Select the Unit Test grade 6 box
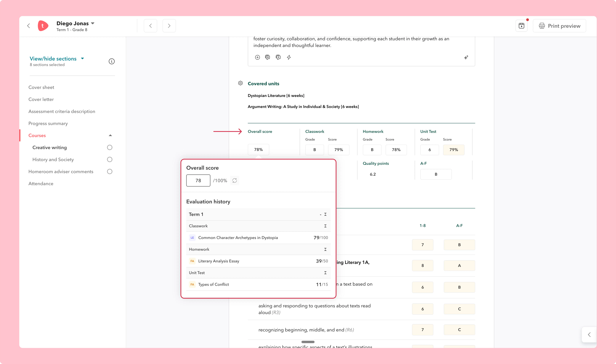The image size is (616, 364). (x=430, y=150)
